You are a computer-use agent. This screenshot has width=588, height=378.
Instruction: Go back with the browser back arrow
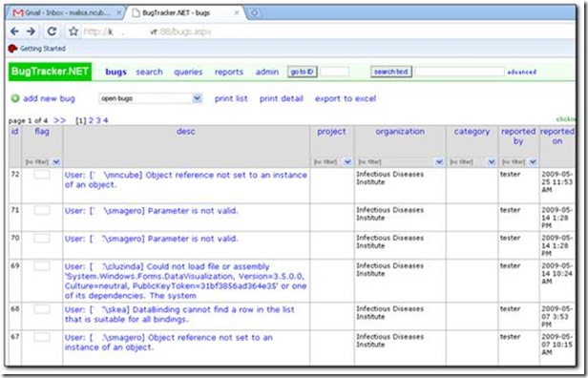(x=14, y=31)
